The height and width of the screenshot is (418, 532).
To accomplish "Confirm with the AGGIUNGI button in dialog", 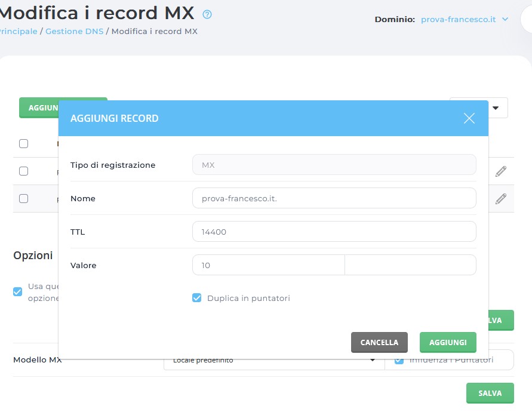I will point(448,342).
